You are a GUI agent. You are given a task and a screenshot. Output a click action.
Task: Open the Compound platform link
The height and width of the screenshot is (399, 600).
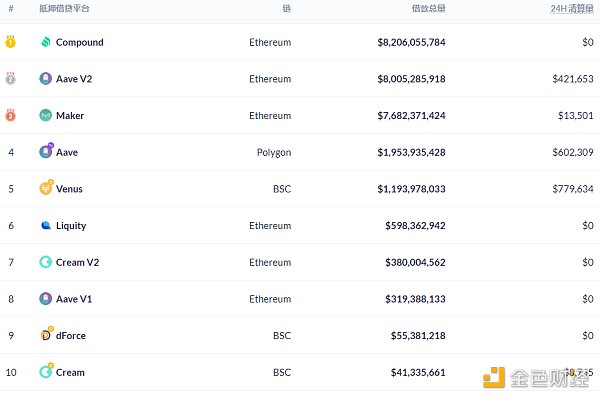point(80,42)
